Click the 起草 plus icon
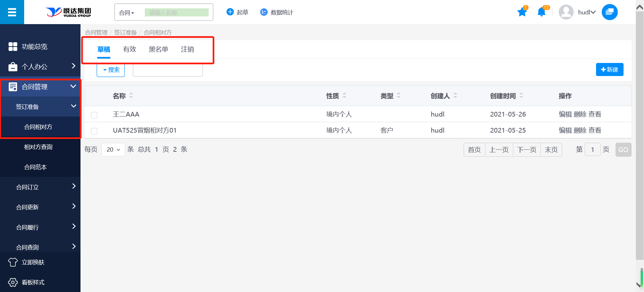The width and height of the screenshot is (644, 292). click(x=230, y=12)
